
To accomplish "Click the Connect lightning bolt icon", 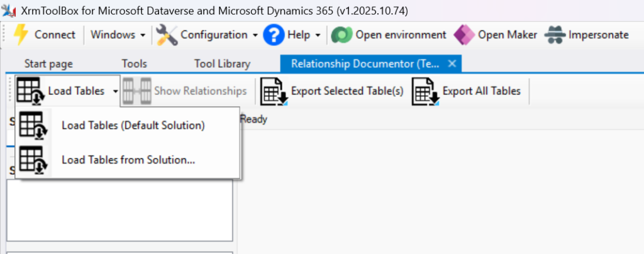I will [21, 35].
